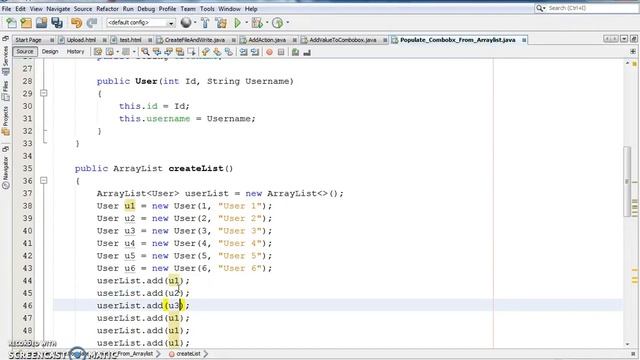
Task: Undo the last edit with the Undo icon
Action: click(76, 23)
